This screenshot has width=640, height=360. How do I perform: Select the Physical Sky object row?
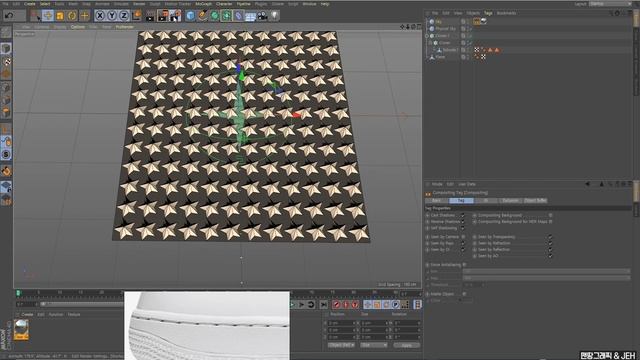click(445, 29)
